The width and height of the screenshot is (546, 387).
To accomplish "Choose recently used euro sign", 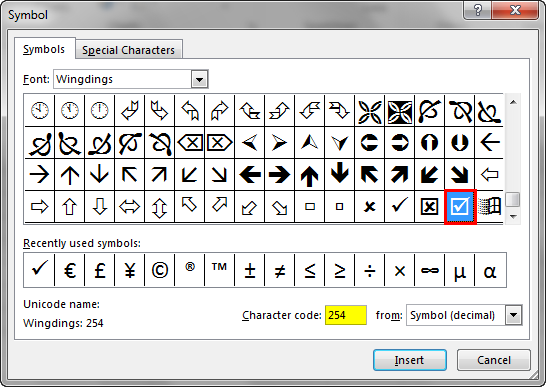I will pyautogui.click(x=69, y=270).
